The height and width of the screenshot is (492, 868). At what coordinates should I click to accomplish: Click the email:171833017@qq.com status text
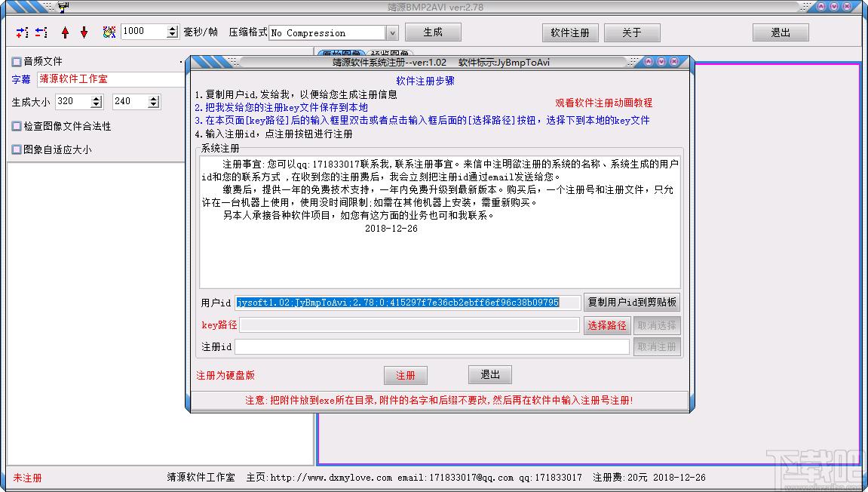pyautogui.click(x=455, y=478)
